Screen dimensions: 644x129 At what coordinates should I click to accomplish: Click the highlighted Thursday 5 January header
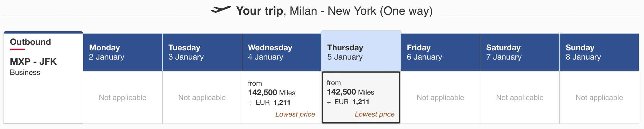pyautogui.click(x=361, y=52)
